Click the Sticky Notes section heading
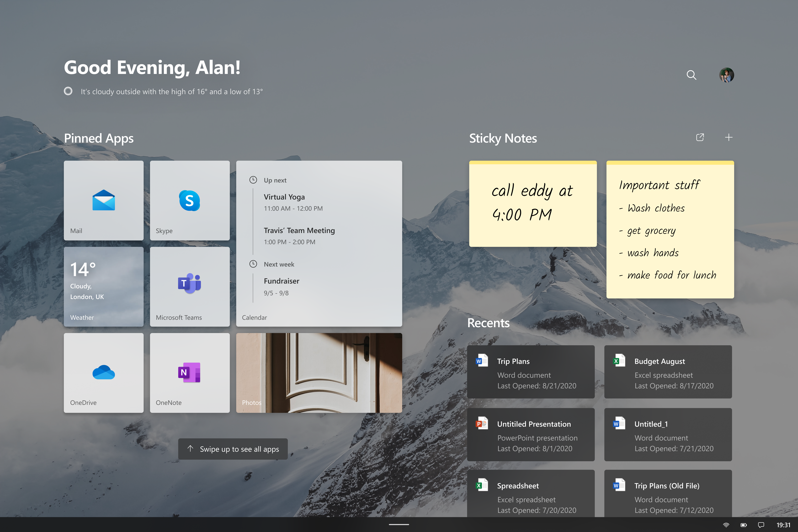The image size is (798, 532). (x=503, y=138)
